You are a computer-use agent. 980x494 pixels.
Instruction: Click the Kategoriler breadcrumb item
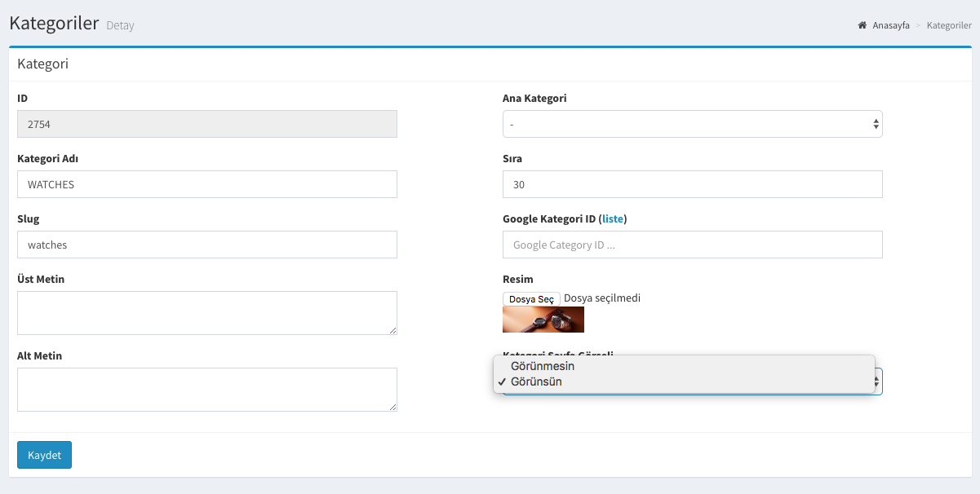coord(949,25)
